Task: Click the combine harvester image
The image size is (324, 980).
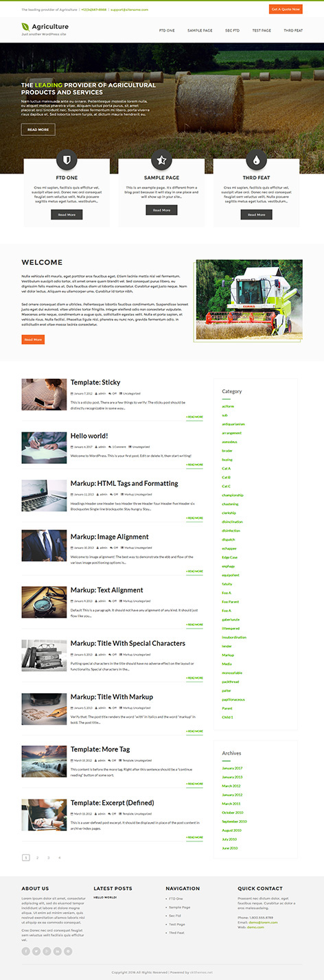Action: 248,299
